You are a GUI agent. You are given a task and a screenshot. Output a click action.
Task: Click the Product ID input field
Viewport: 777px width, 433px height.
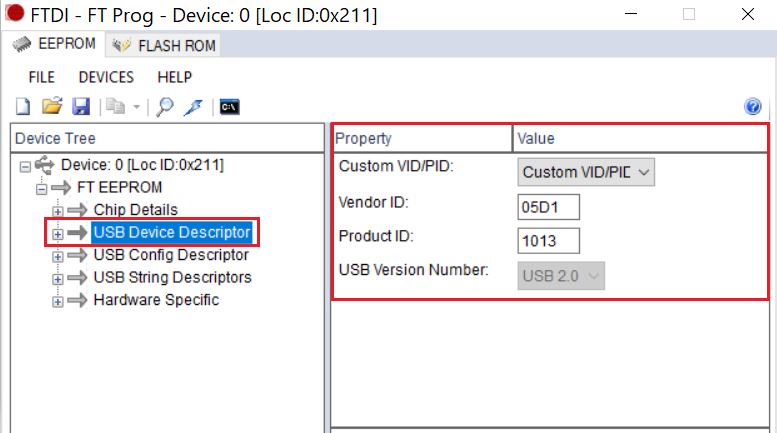coord(549,241)
